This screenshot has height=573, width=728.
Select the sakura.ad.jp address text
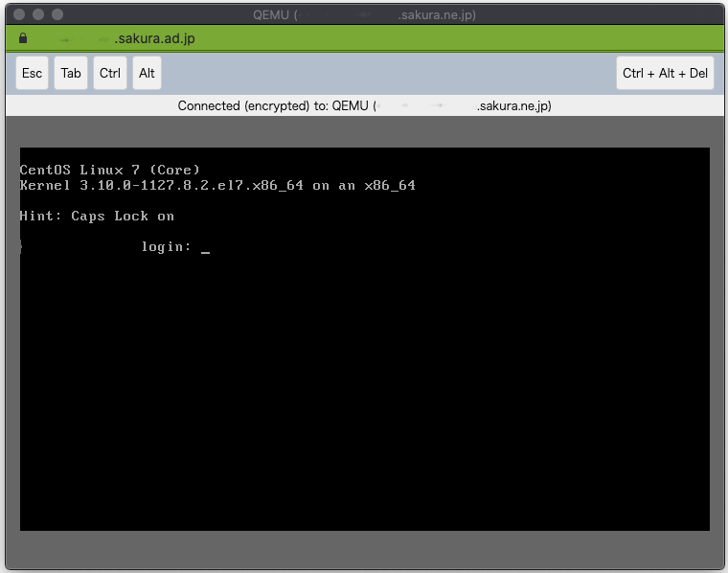tap(154, 38)
